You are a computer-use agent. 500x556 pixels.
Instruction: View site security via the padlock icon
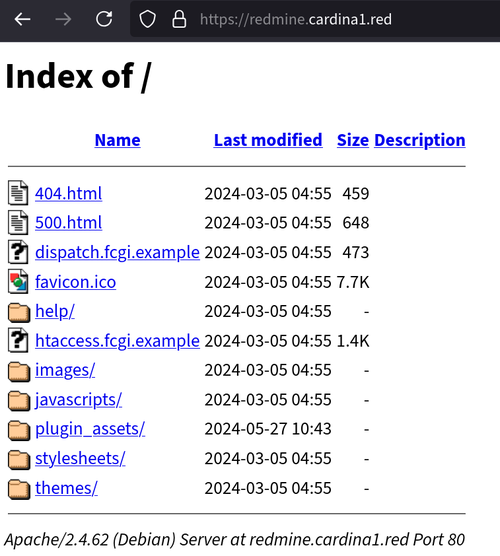pyautogui.click(x=179, y=19)
